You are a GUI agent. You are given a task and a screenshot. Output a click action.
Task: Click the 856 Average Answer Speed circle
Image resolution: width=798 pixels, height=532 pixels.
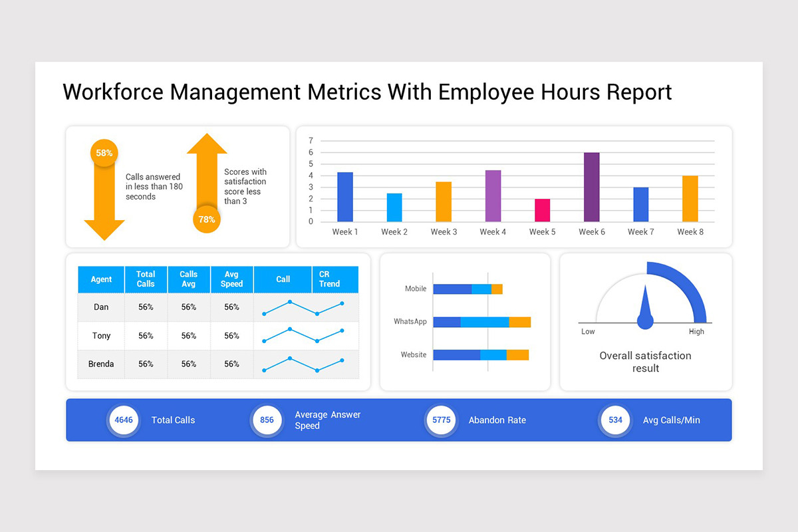266,420
